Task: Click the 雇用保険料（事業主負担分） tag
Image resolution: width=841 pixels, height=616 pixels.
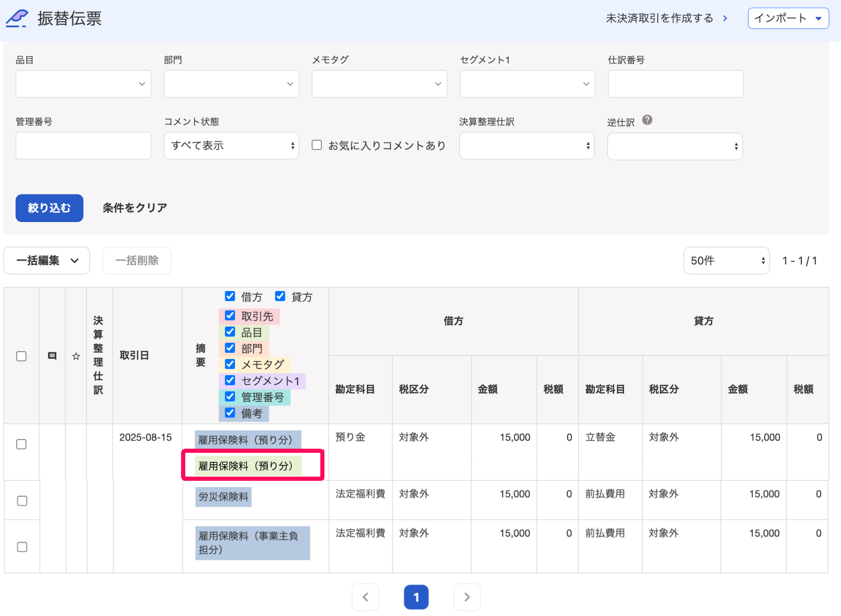Action: tap(252, 543)
